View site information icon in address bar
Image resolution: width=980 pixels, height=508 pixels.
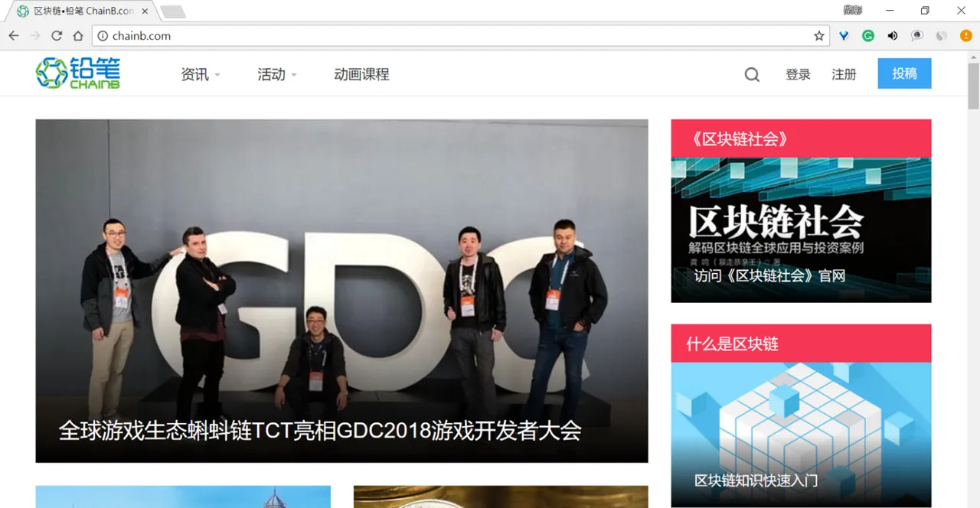pyautogui.click(x=103, y=36)
